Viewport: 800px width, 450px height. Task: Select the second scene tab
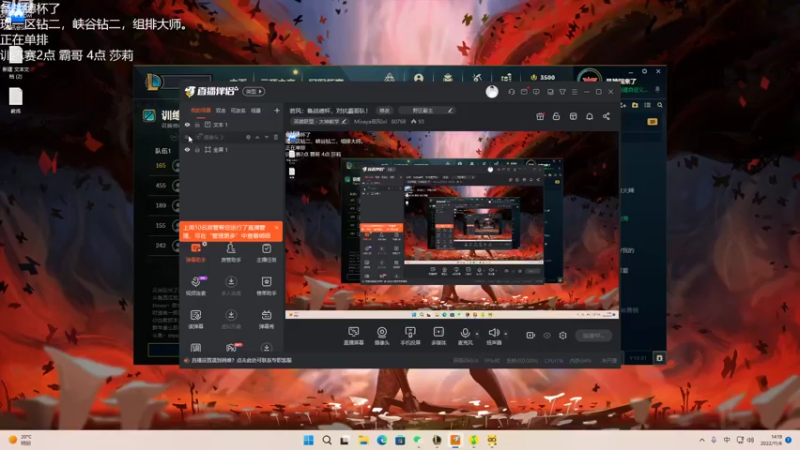(x=220, y=110)
